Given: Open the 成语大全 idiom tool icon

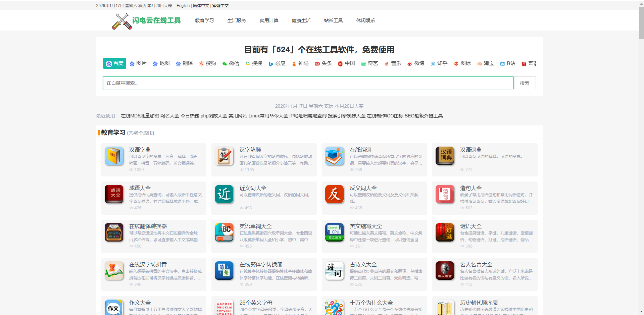Looking at the screenshot, I should pos(114,194).
